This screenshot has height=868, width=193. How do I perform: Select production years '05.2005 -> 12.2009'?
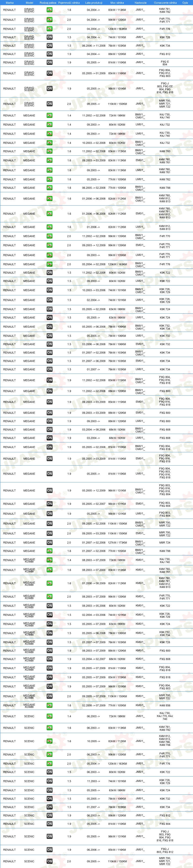click(x=94, y=491)
